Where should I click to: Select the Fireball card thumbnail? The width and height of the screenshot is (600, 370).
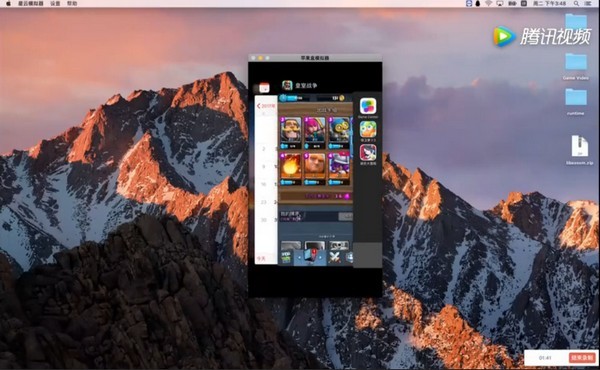tap(291, 169)
